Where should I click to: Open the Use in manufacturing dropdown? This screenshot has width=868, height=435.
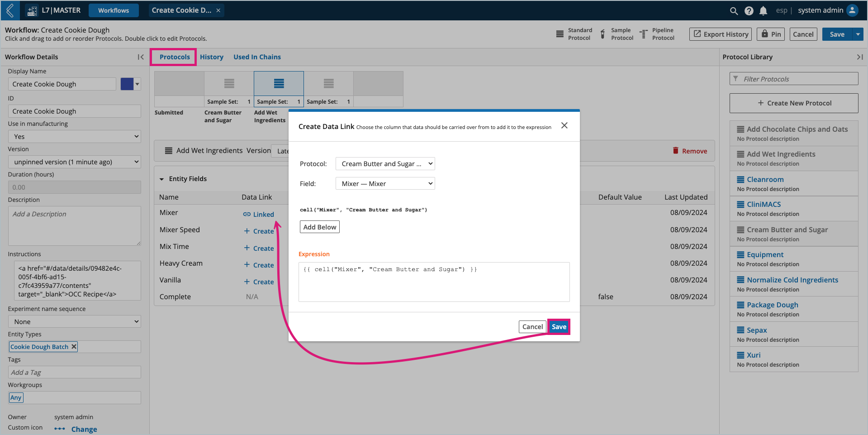click(x=75, y=136)
